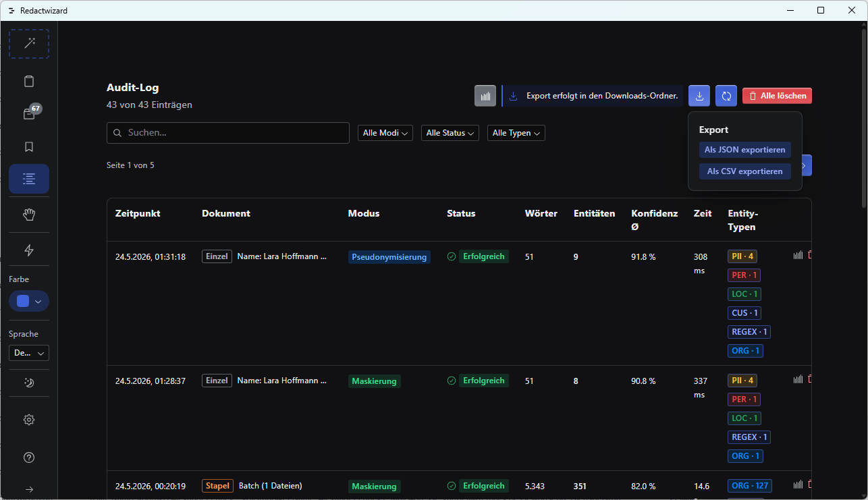The image size is (868, 500).
Task: Click the Zeitpunkt column header
Action: click(x=138, y=213)
